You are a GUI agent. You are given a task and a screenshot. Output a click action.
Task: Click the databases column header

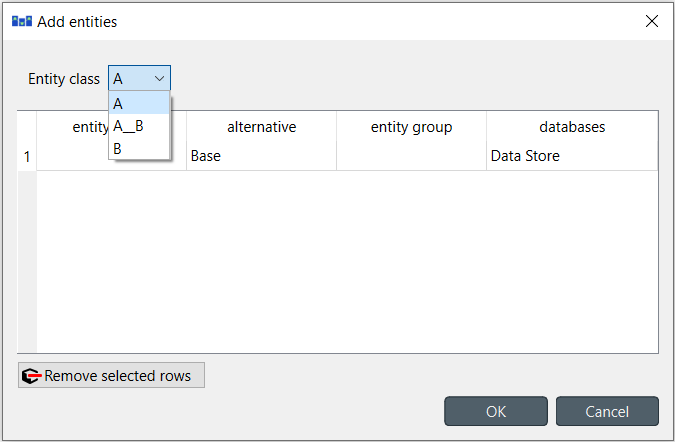point(572,127)
